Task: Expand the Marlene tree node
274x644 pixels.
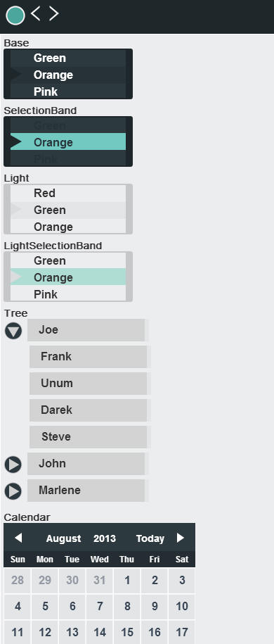Action: 13,492
